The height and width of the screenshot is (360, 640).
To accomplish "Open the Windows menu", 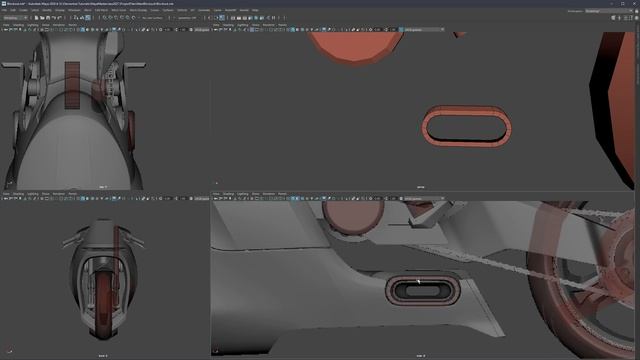I will point(74,10).
